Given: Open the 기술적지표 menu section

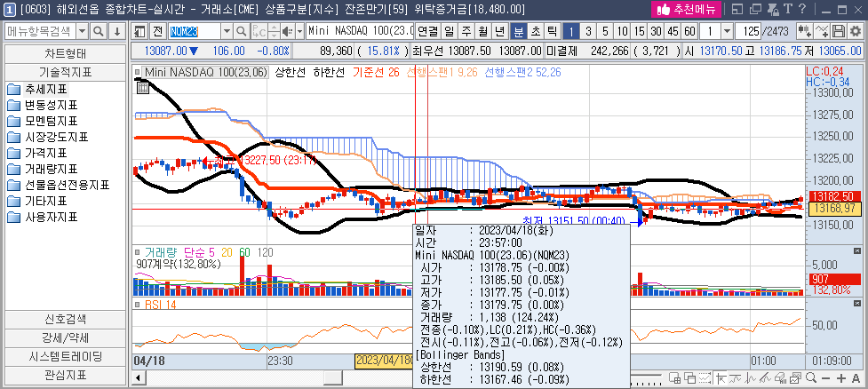Looking at the screenshot, I should coord(66,73).
